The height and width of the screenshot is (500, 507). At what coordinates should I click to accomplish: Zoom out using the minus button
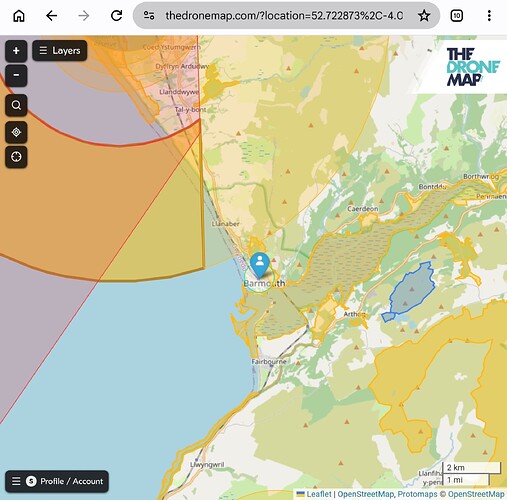pos(16,75)
